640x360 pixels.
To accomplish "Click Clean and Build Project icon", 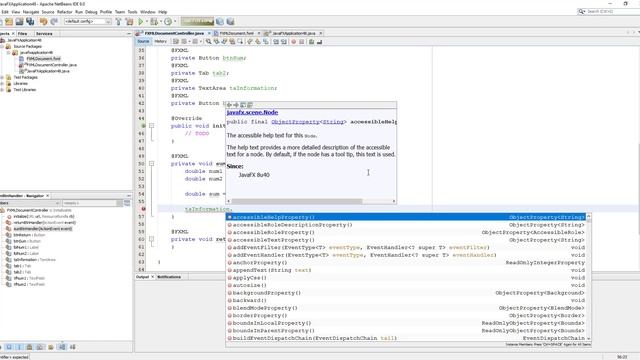I will [129, 21].
